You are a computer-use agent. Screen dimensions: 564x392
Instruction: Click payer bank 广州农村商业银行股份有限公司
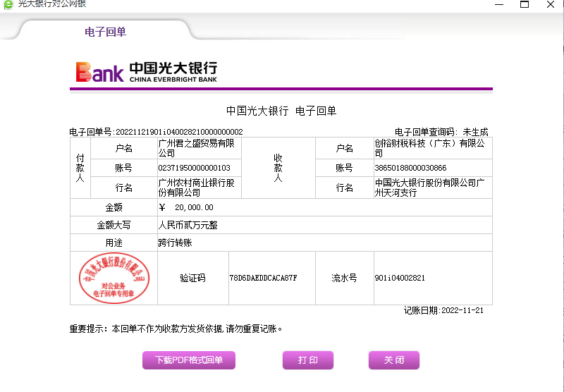[197, 188]
